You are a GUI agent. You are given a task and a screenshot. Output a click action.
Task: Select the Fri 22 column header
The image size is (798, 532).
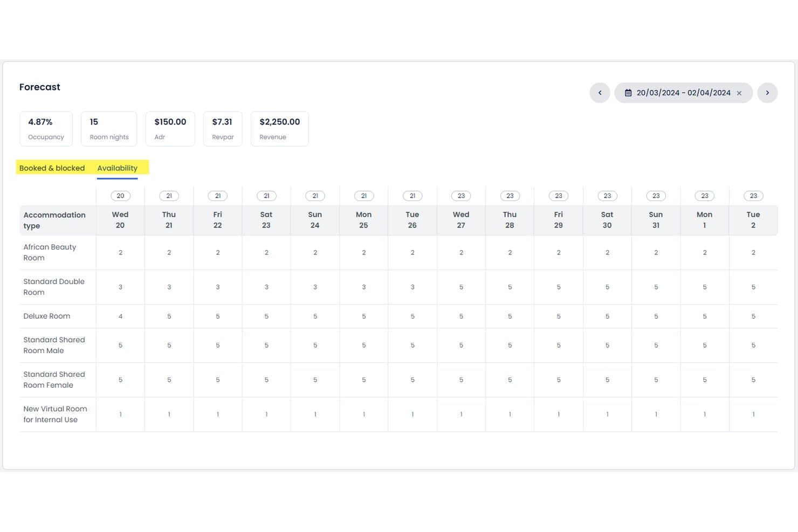click(x=218, y=220)
